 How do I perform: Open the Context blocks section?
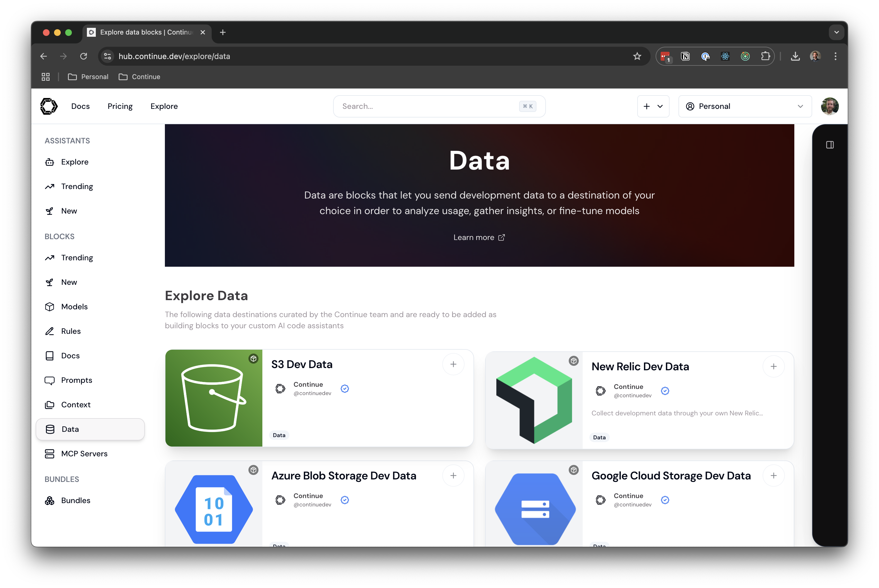tap(76, 405)
